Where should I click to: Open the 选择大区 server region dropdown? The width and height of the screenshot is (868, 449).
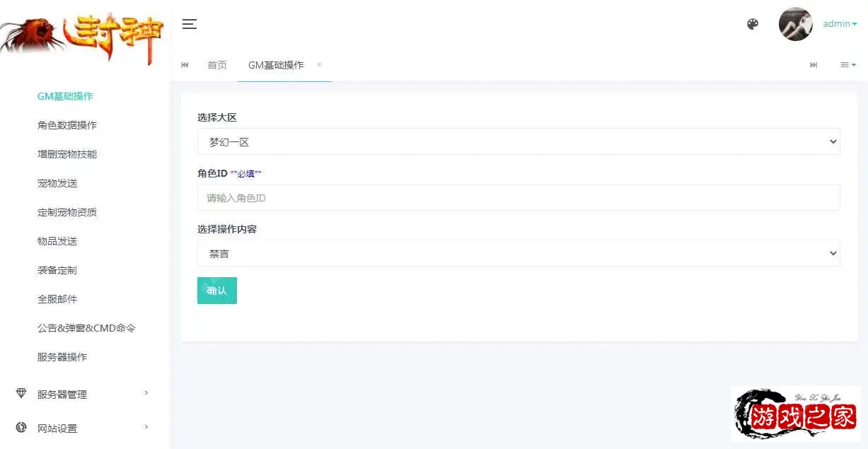pyautogui.click(x=518, y=141)
